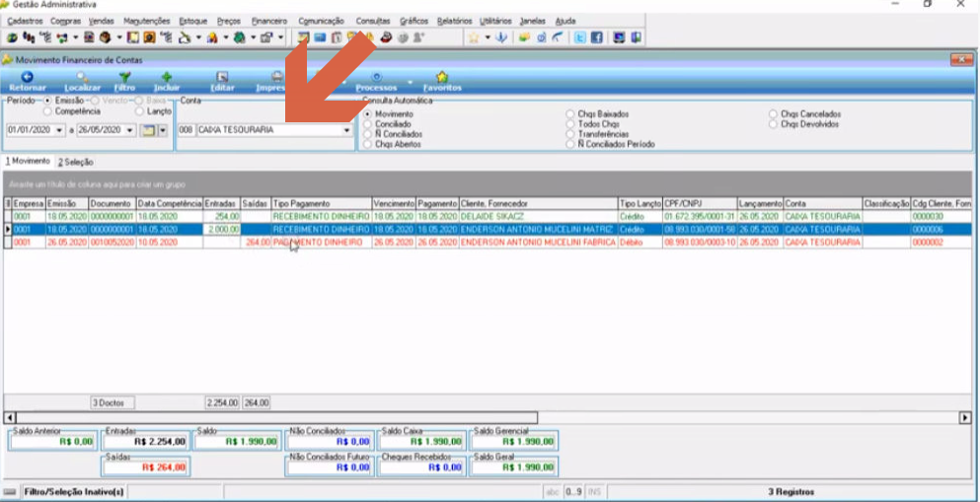
Task: Select the Conciliado radio option
Action: 367,124
